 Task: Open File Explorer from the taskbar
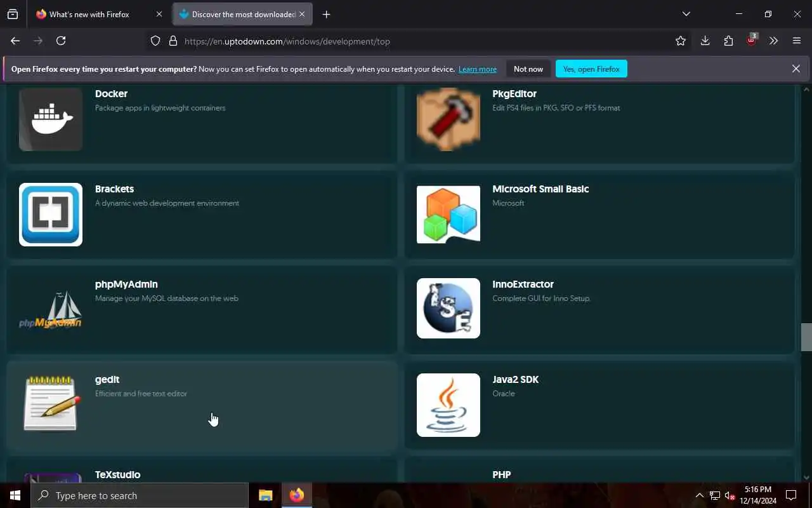265,495
